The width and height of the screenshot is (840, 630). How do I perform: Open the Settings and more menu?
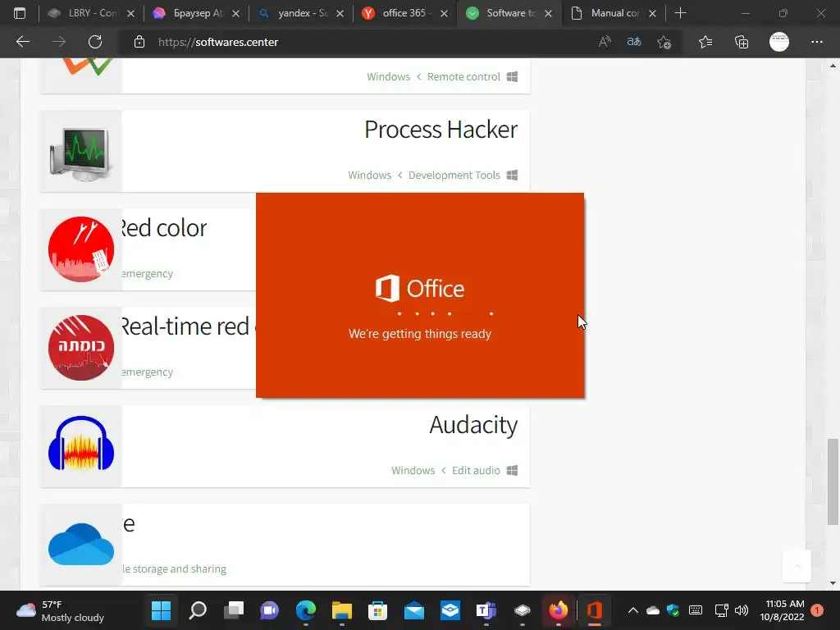[816, 42]
